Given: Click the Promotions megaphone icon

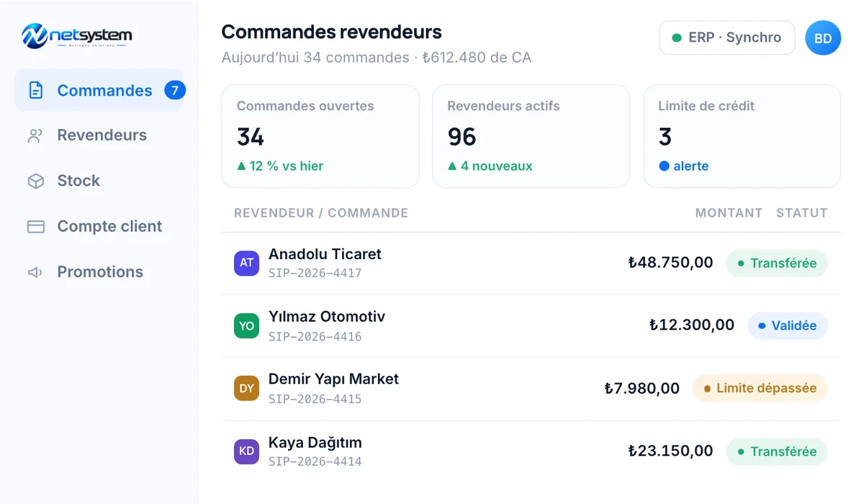Looking at the screenshot, I should coord(35,272).
